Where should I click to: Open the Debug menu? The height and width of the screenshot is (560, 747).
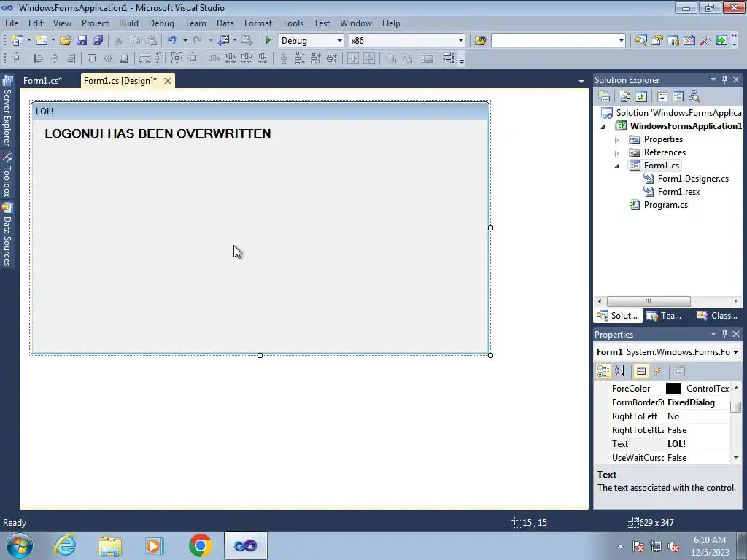pos(161,23)
